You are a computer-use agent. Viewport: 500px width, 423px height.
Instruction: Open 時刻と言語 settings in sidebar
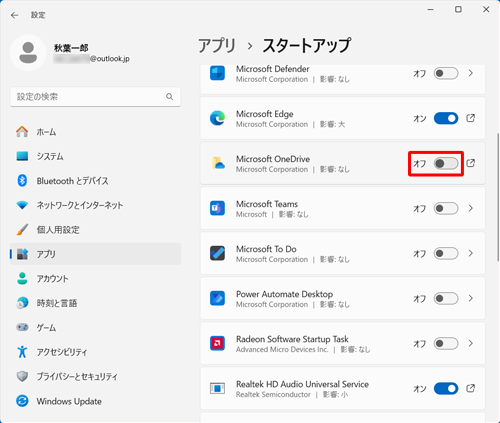click(95, 303)
